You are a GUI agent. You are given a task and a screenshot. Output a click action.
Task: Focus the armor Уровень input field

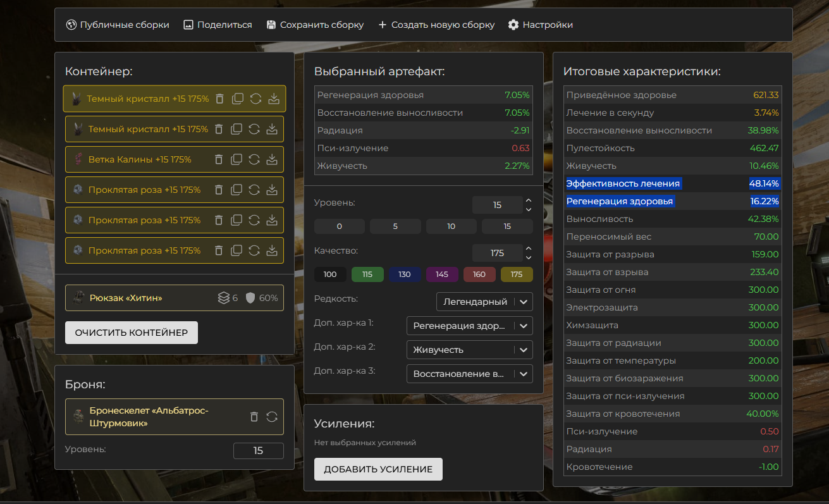click(x=259, y=451)
